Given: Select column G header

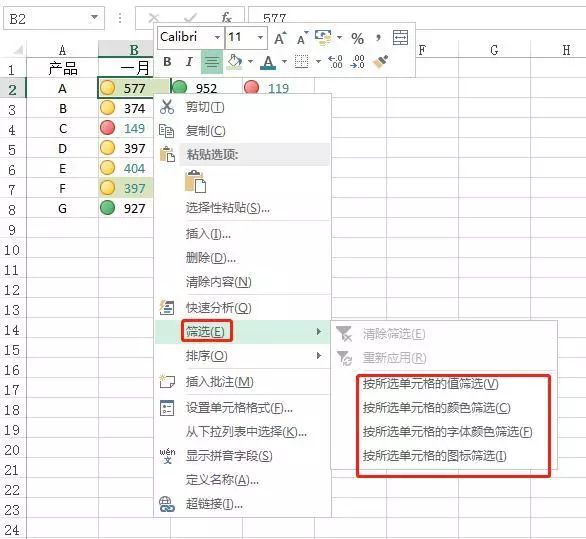Looking at the screenshot, I should (494, 50).
